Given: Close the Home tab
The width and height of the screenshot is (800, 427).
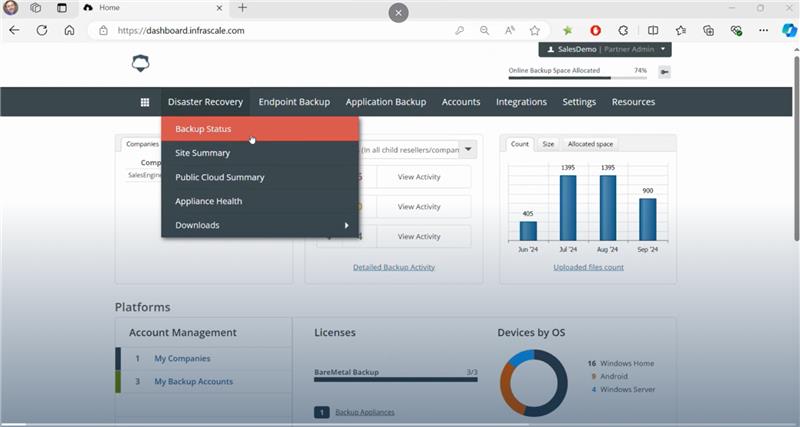Looking at the screenshot, I should point(219,8).
